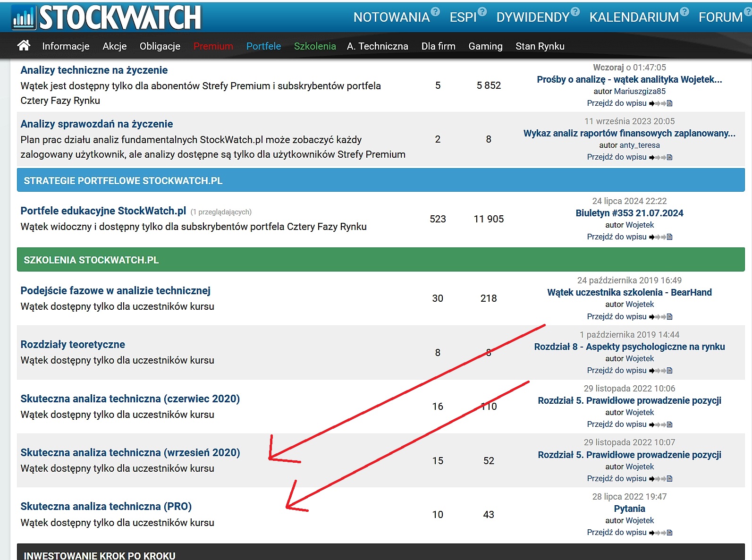Open the A. Techniczna menu
This screenshot has height=560, width=752.
point(378,46)
